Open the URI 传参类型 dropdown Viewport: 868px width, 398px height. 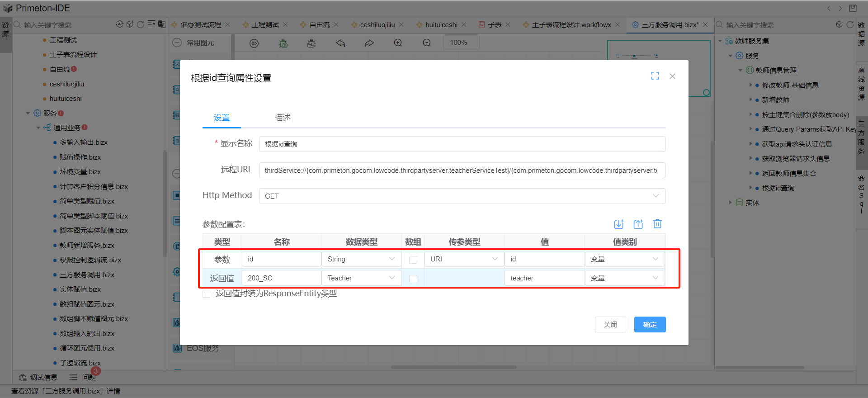point(463,259)
